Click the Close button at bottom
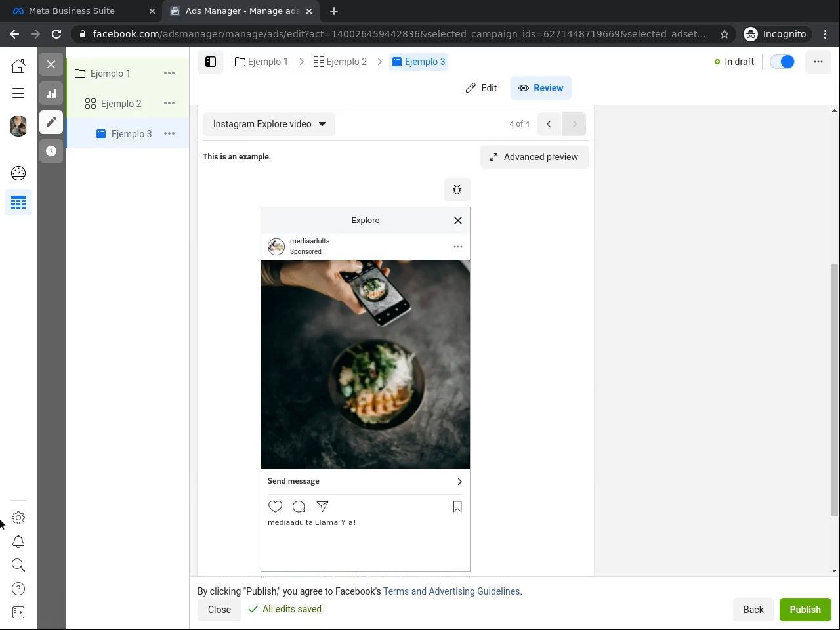 click(x=219, y=610)
